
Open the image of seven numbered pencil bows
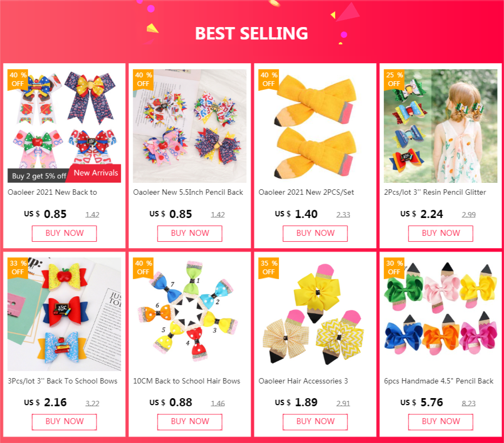190,314
